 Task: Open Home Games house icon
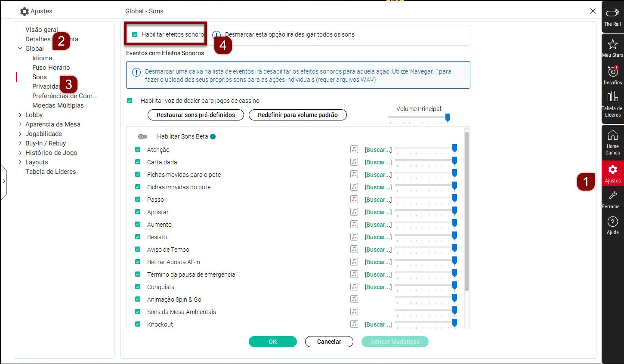tap(612, 136)
